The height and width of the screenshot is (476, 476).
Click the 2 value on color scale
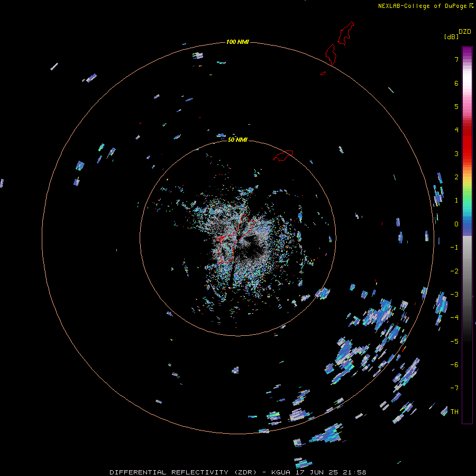tap(456, 177)
